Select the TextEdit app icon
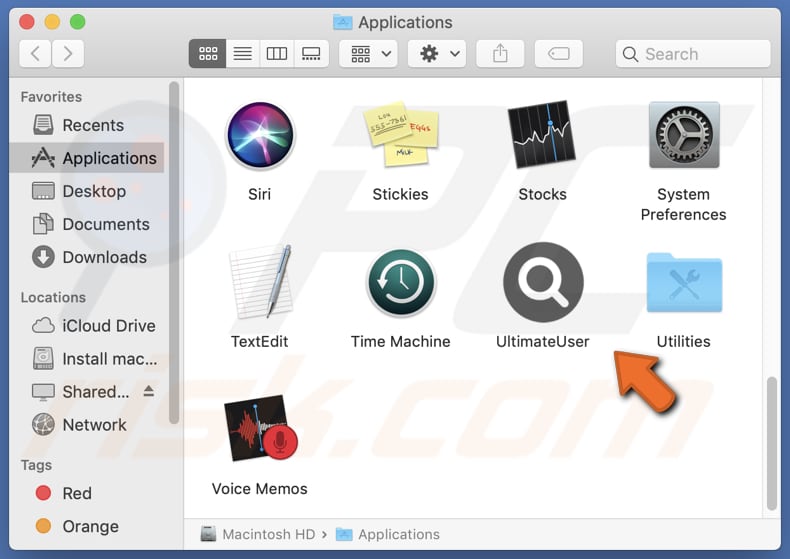Viewport: 790px width, 559px height. 260,281
